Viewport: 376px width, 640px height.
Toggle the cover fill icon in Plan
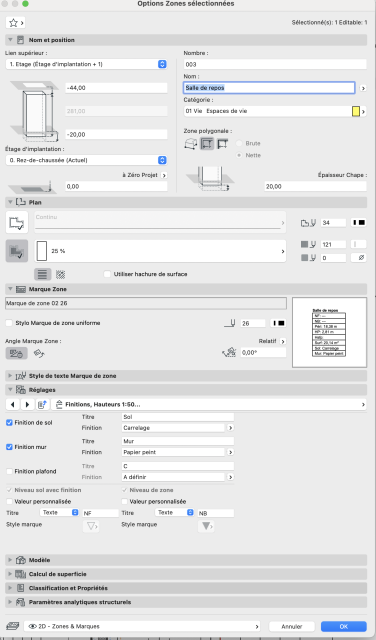[17, 251]
